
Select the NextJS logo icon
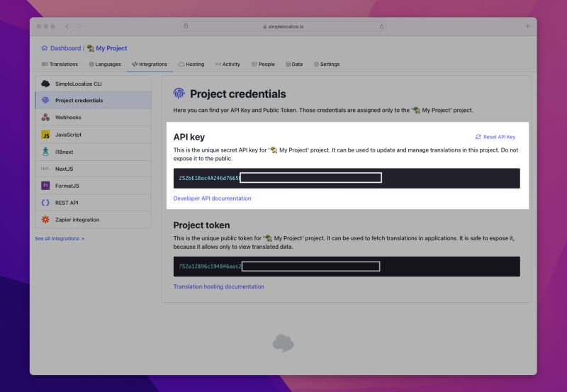click(45, 169)
